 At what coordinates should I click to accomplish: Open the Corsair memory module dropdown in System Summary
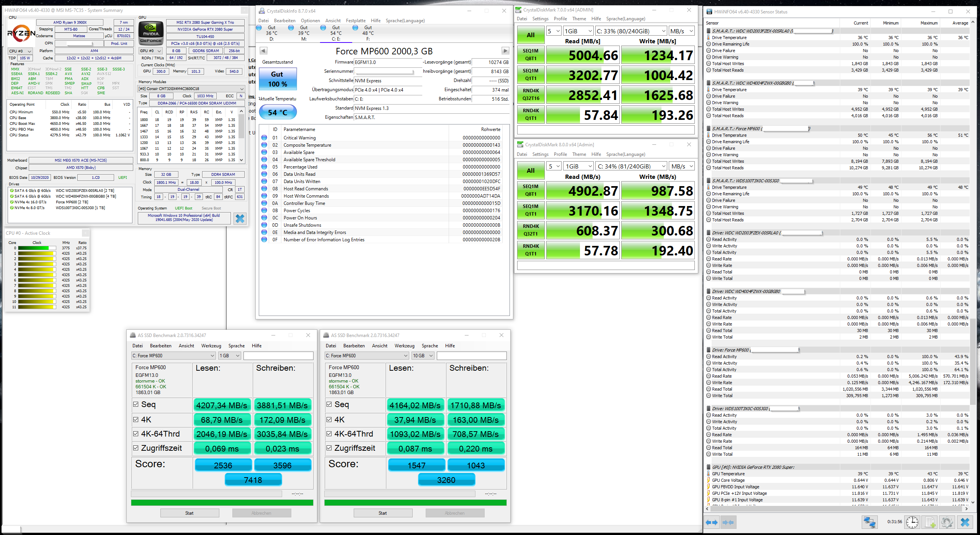pyautogui.click(x=191, y=88)
